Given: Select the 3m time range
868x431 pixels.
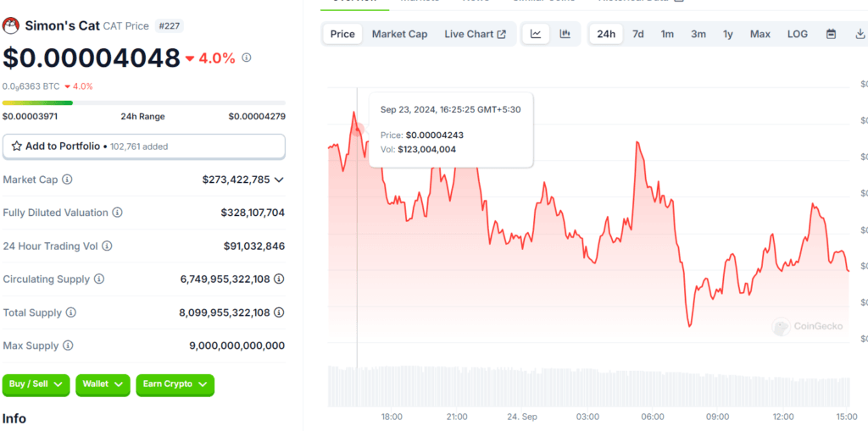Looking at the screenshot, I should click(x=698, y=34).
